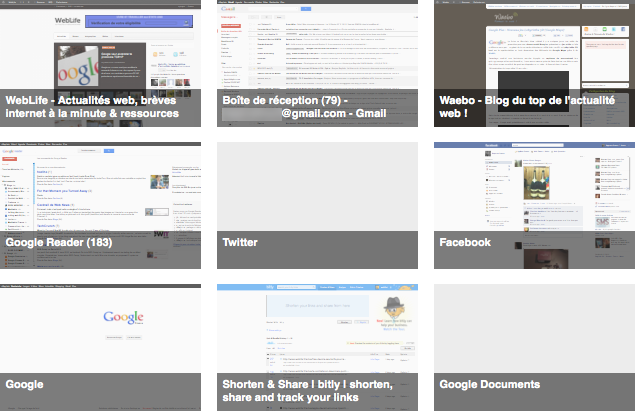Viewport: 635px width, 411px height.
Task: Open the WebLife Actualités web thumbnail
Action: [x=100, y=63]
